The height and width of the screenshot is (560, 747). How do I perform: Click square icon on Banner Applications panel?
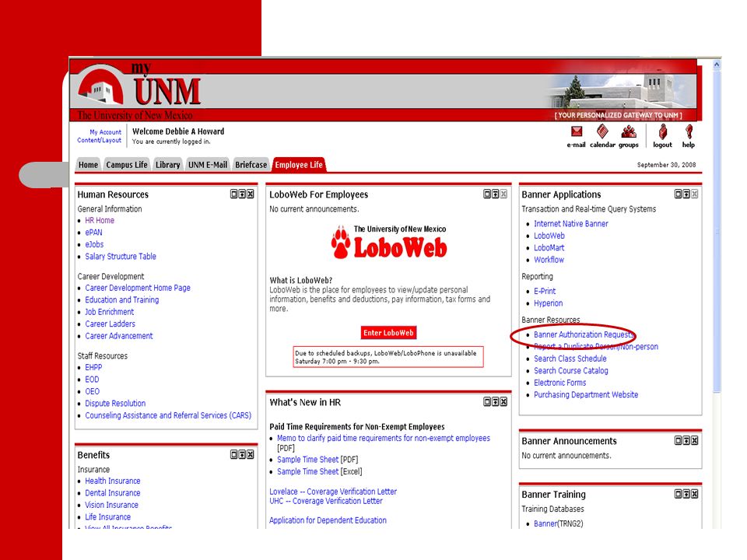679,194
